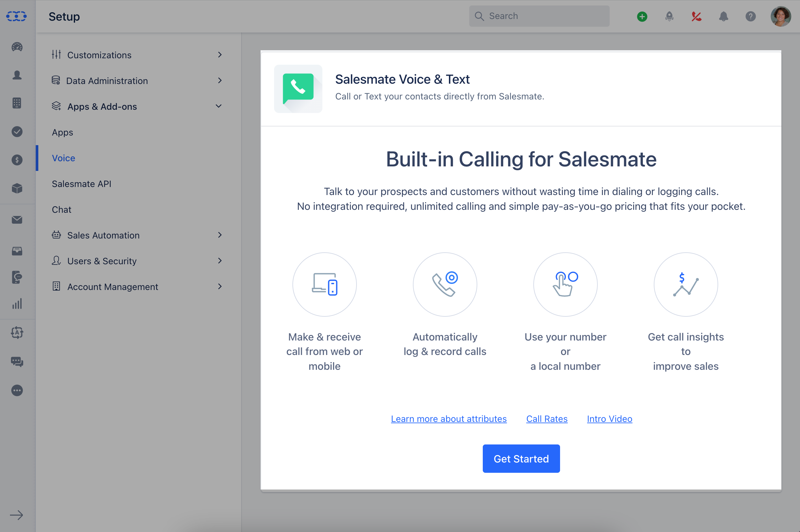Select Salesmate API menu item
Screen dimensions: 800x532
pyautogui.click(x=81, y=184)
